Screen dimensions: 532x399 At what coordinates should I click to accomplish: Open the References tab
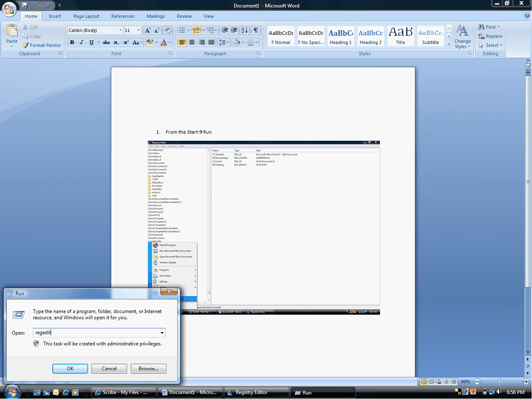tap(123, 16)
